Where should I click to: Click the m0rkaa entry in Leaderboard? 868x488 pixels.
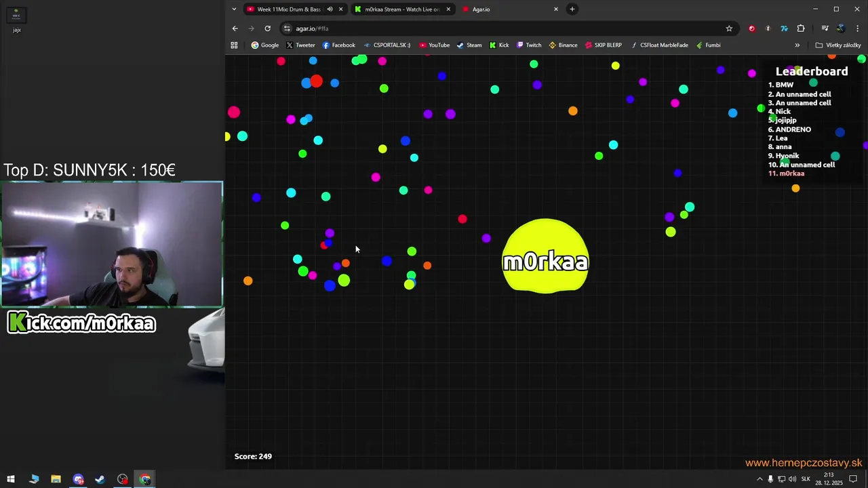pos(786,174)
